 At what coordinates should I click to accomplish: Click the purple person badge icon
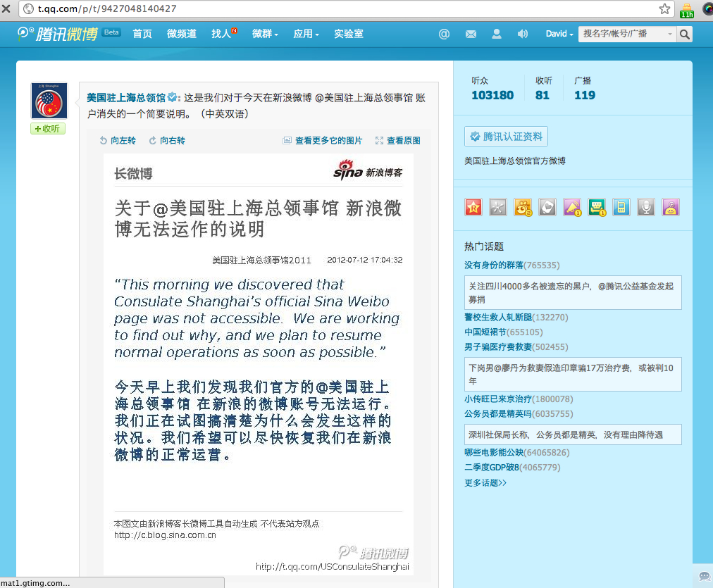coord(671,207)
